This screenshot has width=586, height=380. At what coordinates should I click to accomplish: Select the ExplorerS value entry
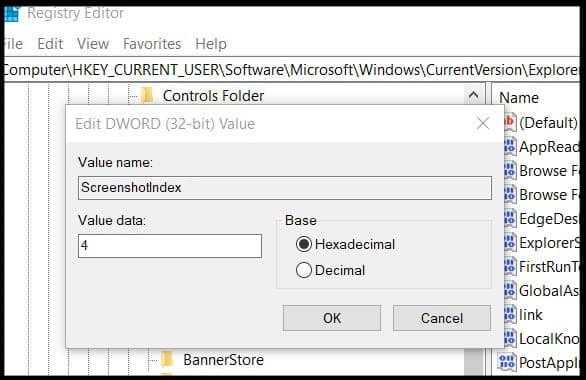click(x=549, y=243)
